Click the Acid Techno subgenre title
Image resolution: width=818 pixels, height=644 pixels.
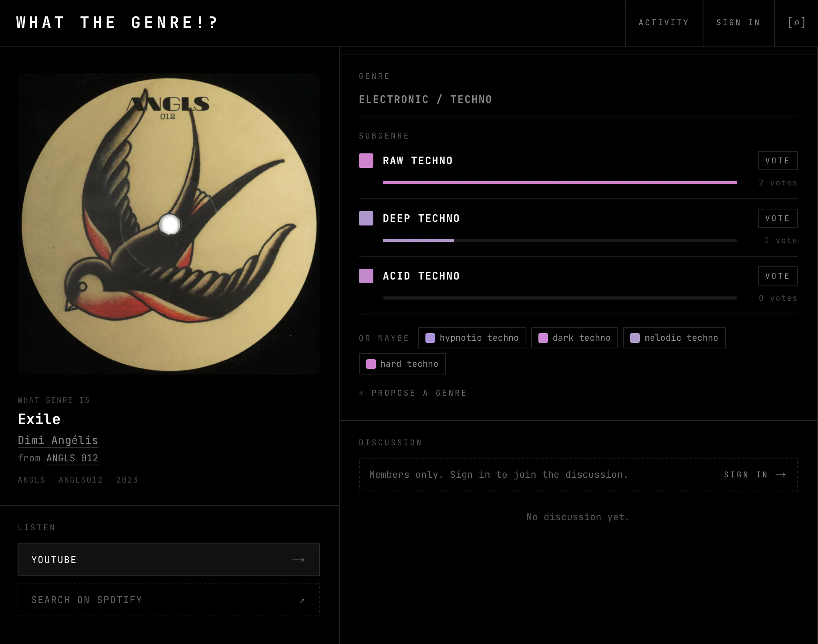(x=421, y=276)
